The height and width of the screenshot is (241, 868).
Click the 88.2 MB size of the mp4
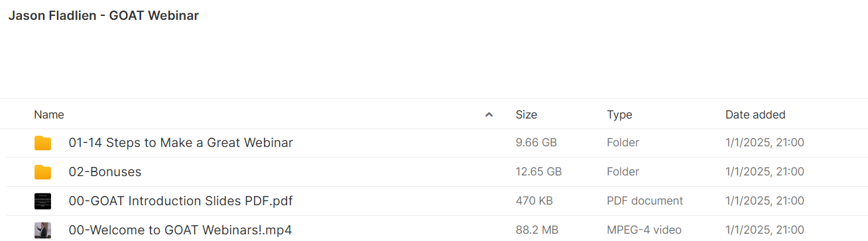(x=536, y=230)
